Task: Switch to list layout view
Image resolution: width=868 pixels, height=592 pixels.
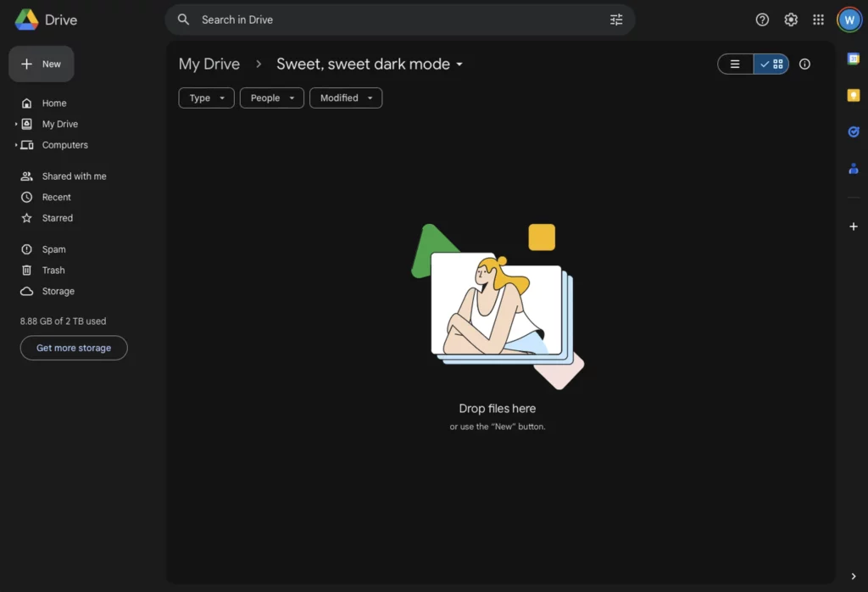Action: (735, 64)
